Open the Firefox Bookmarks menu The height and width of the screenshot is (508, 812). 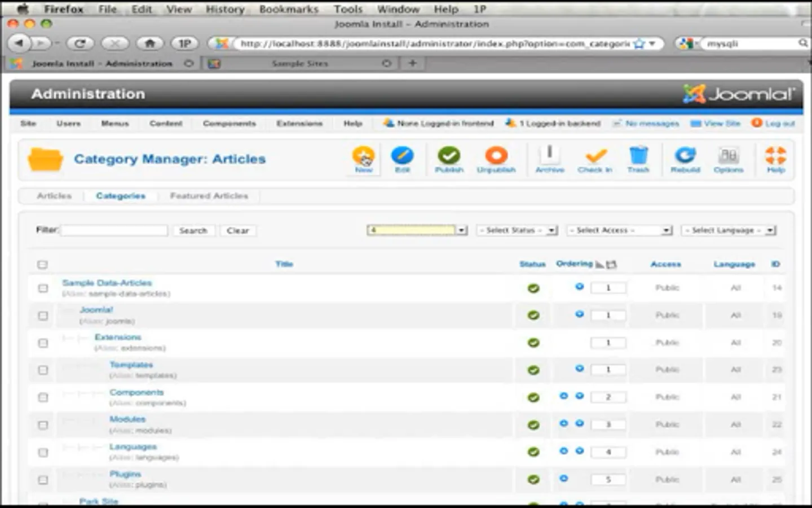point(289,9)
